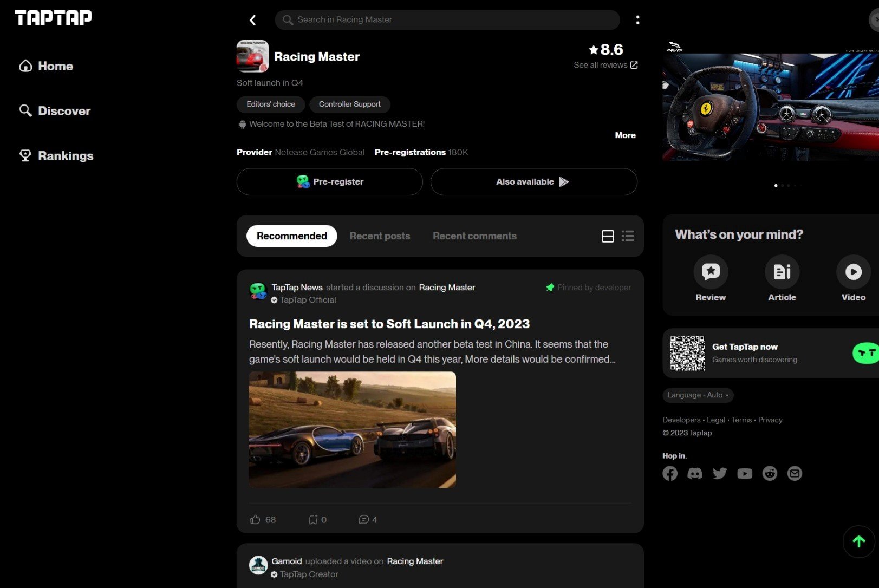Write a Review

coord(711,279)
